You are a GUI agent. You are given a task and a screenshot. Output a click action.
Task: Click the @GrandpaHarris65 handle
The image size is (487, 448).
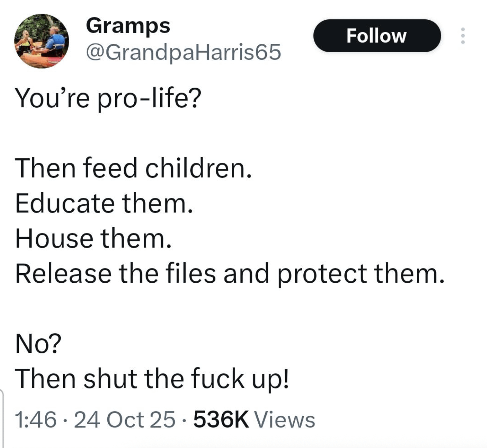tap(184, 52)
